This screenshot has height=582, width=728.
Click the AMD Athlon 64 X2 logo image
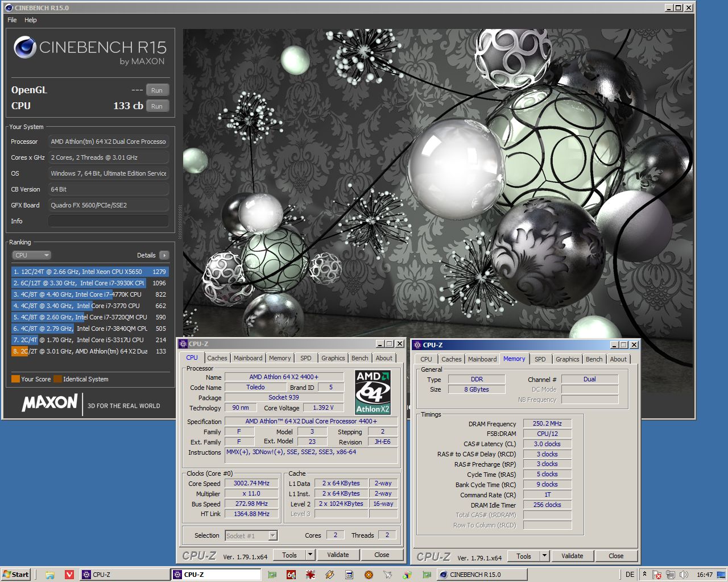click(373, 392)
